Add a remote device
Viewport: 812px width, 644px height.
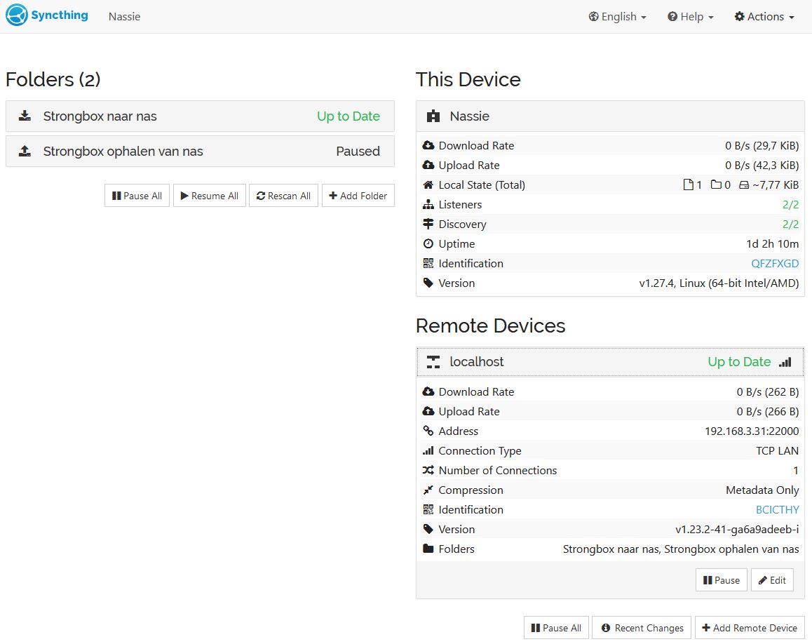(x=750, y=627)
